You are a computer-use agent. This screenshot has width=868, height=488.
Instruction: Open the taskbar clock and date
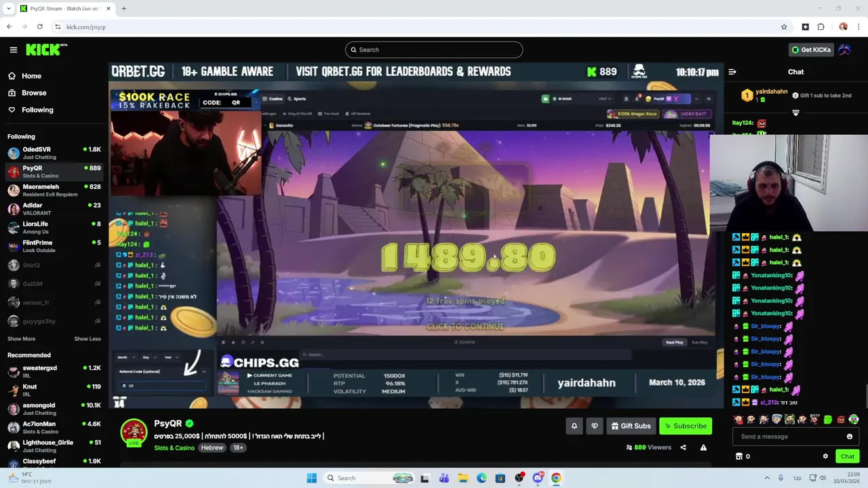click(848, 478)
